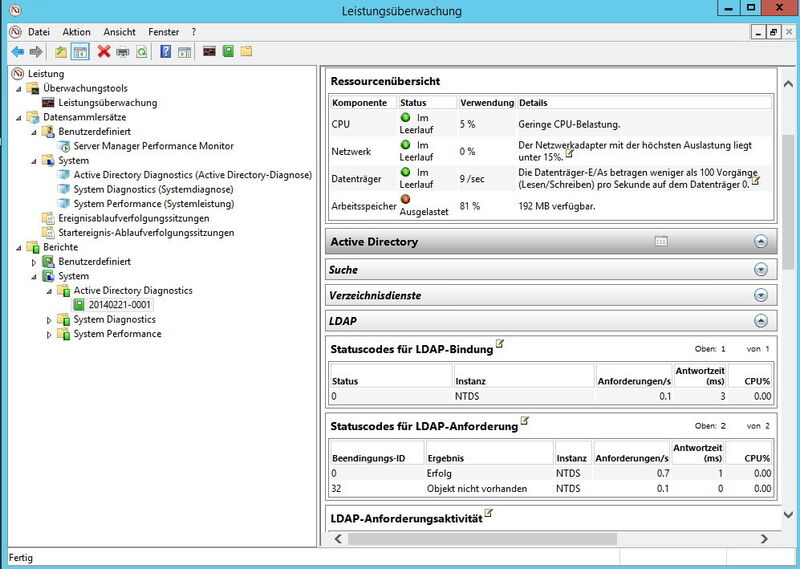This screenshot has width=800, height=569.
Task: Click the green report toolbar icon
Action: click(x=228, y=51)
